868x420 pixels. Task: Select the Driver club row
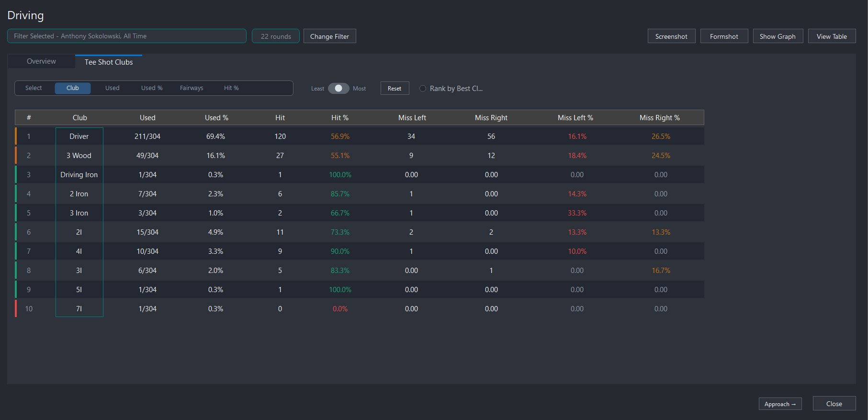tap(360, 136)
